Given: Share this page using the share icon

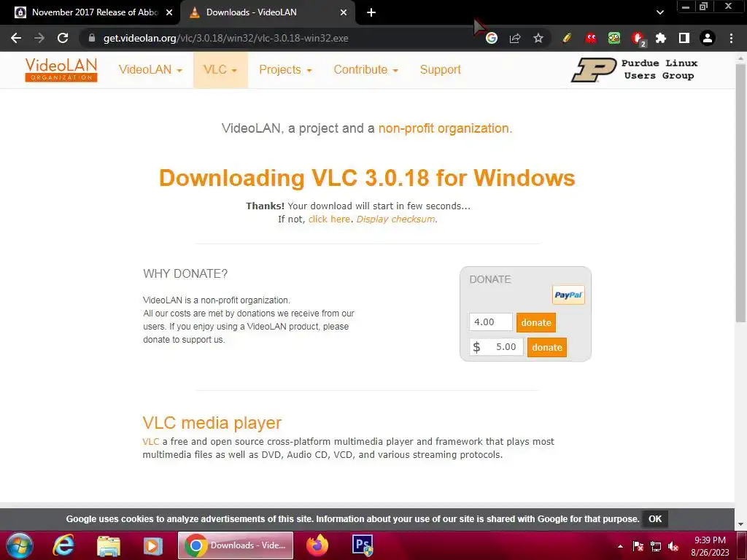Looking at the screenshot, I should tap(515, 38).
